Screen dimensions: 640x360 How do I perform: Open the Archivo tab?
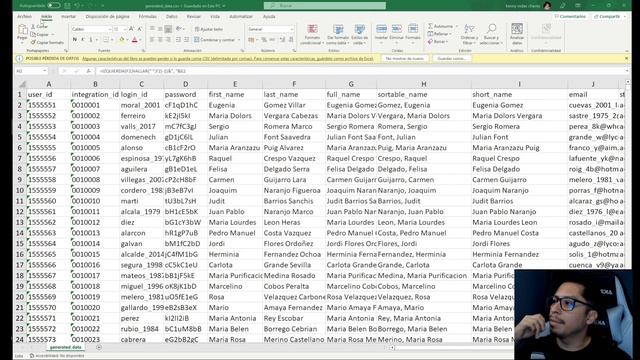[24, 17]
